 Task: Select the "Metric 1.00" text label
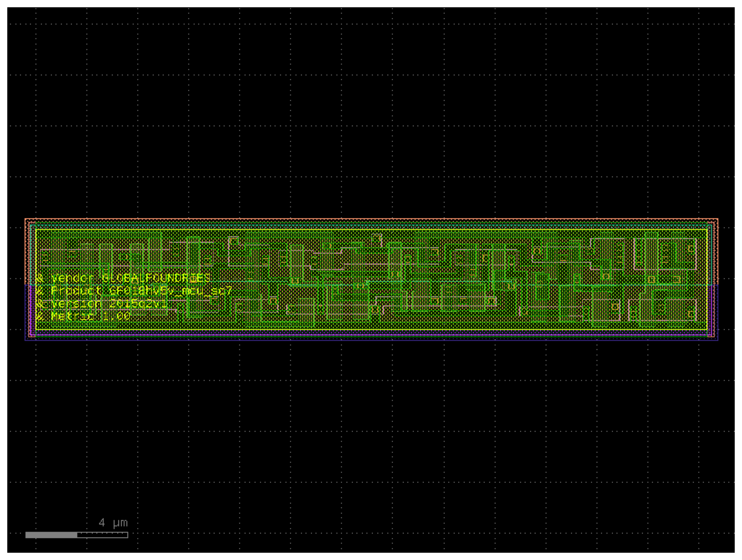[x=91, y=316]
